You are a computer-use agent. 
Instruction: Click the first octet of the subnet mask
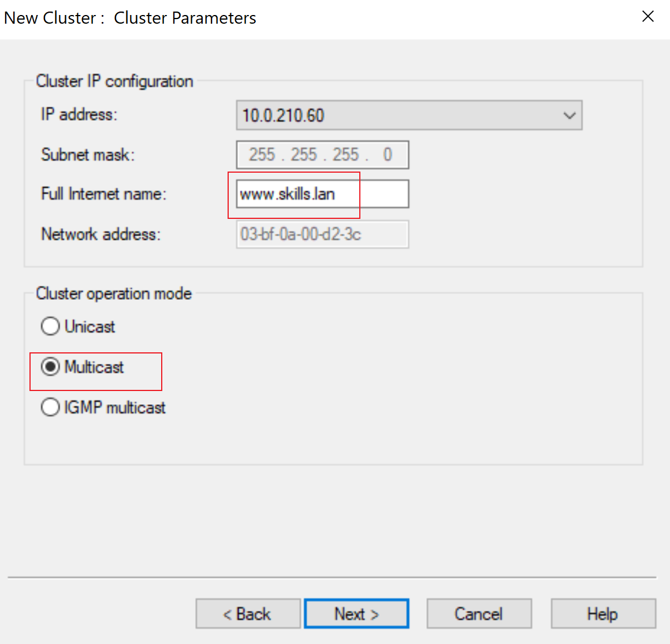coord(262,155)
